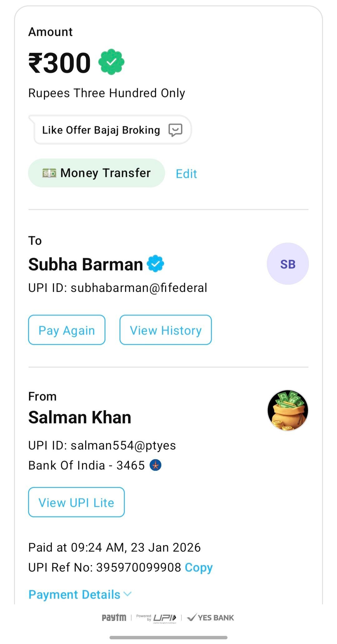Tap the Bank Of India logo icon
The width and height of the screenshot is (337, 644).
coord(155,465)
